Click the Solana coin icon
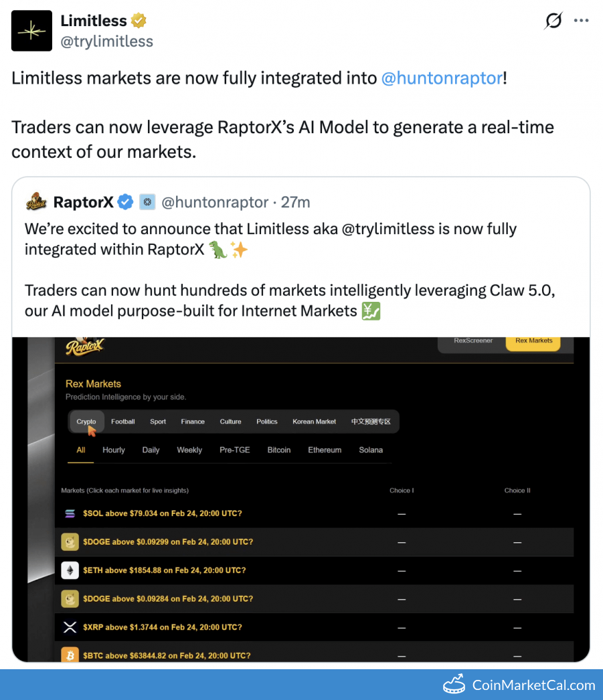This screenshot has width=603, height=700. click(x=70, y=513)
